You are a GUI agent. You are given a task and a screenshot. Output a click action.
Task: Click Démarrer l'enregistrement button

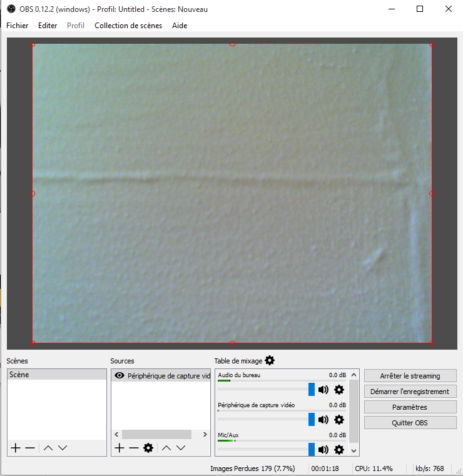point(410,392)
